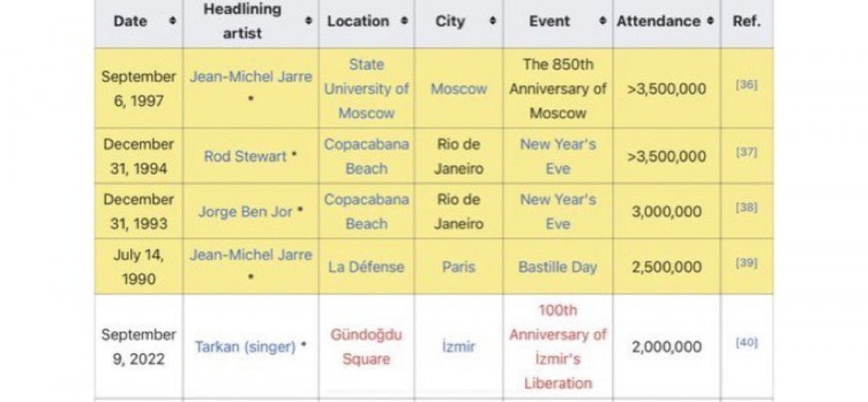Screen dimensions: 868x402
Task: Follow the Rod Stewart artist link
Action: click(246, 156)
